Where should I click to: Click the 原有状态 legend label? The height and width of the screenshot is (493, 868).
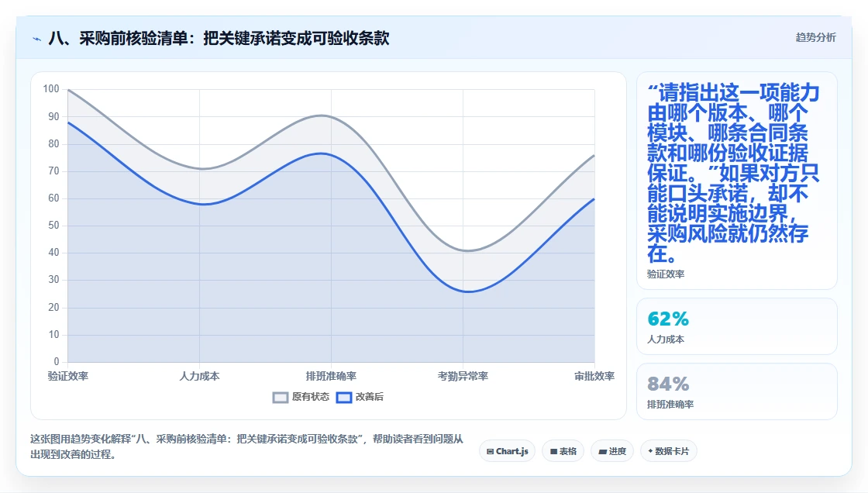[x=311, y=397]
